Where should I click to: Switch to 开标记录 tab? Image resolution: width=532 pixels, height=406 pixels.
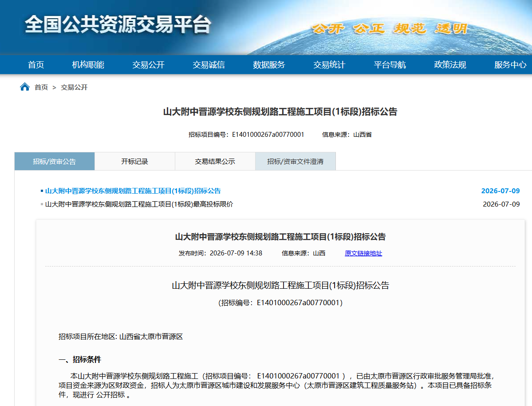(135, 161)
